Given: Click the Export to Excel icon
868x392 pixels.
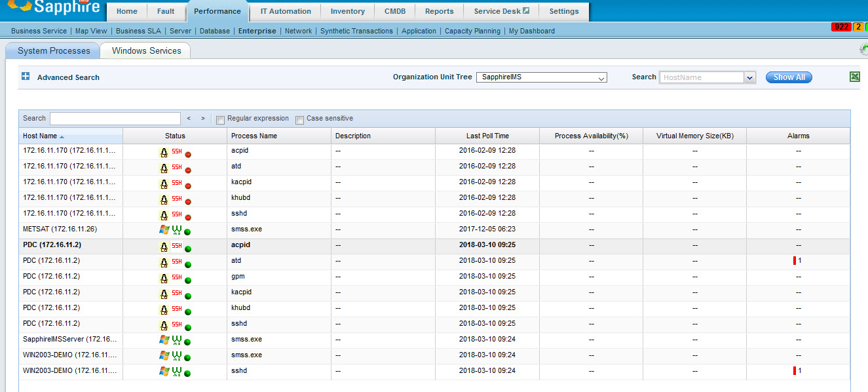Looking at the screenshot, I should tap(854, 77).
